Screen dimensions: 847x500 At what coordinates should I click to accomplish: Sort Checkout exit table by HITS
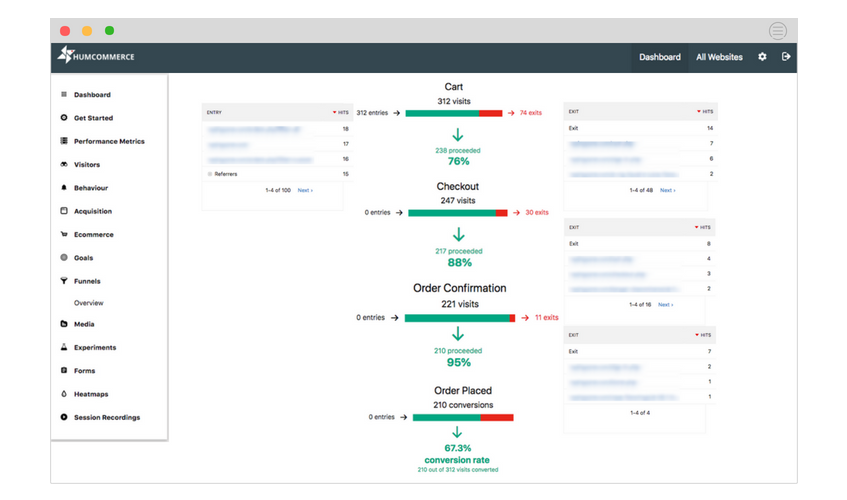point(703,227)
